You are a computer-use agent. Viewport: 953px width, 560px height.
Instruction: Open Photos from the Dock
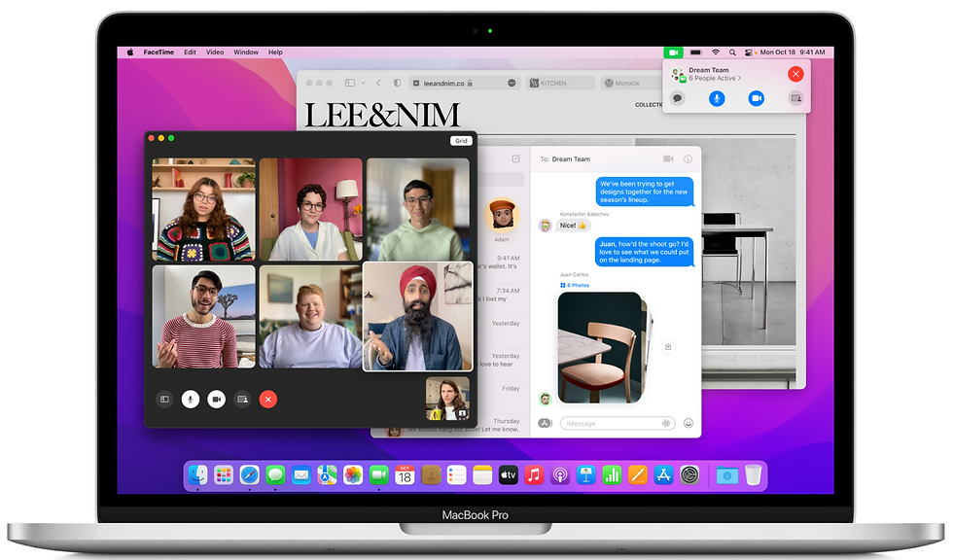pyautogui.click(x=353, y=475)
